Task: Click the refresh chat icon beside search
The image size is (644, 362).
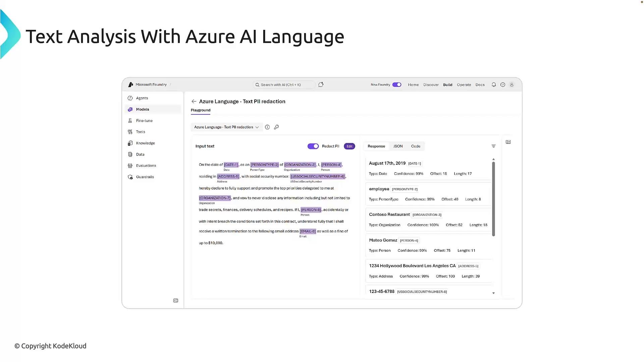Action: [x=321, y=85]
